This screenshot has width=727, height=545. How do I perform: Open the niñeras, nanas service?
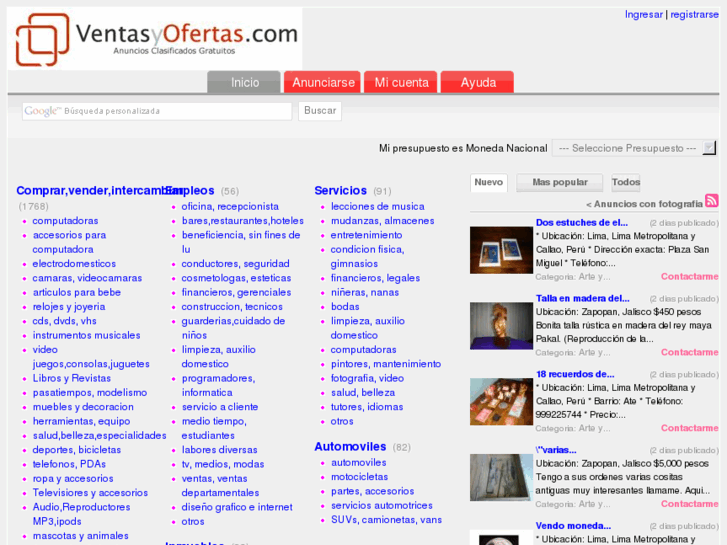click(x=364, y=293)
